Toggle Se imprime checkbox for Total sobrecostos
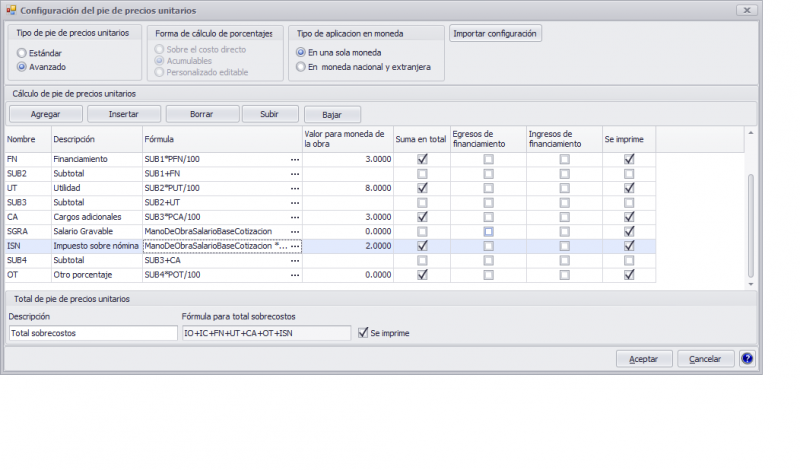800x470 pixels. coord(363,333)
